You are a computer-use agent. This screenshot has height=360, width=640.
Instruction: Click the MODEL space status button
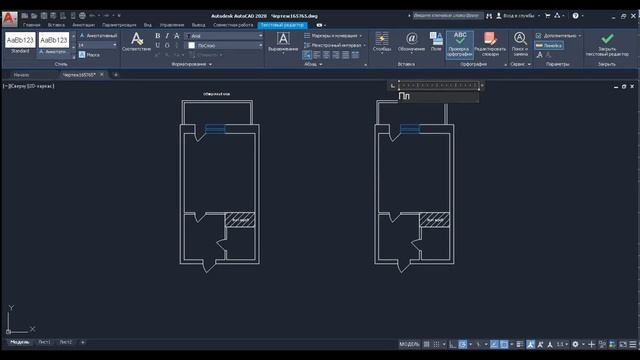pyautogui.click(x=409, y=344)
